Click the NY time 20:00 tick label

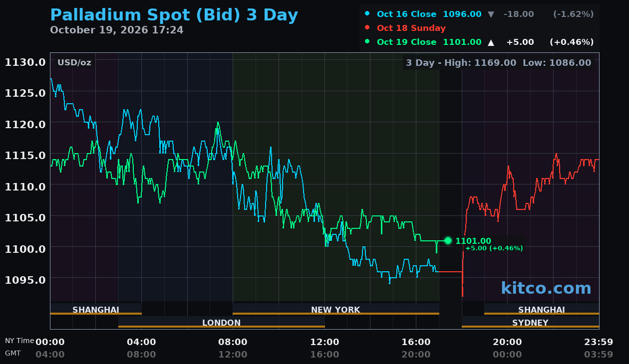click(507, 342)
